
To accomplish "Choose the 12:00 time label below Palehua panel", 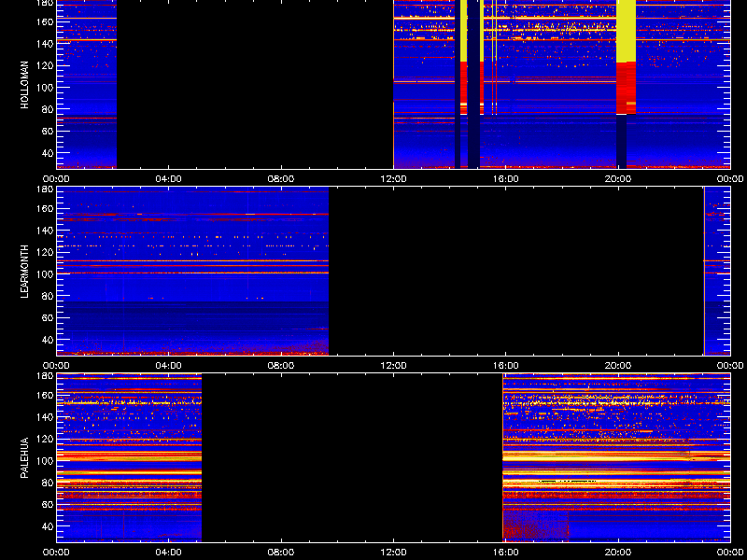I will [393, 553].
